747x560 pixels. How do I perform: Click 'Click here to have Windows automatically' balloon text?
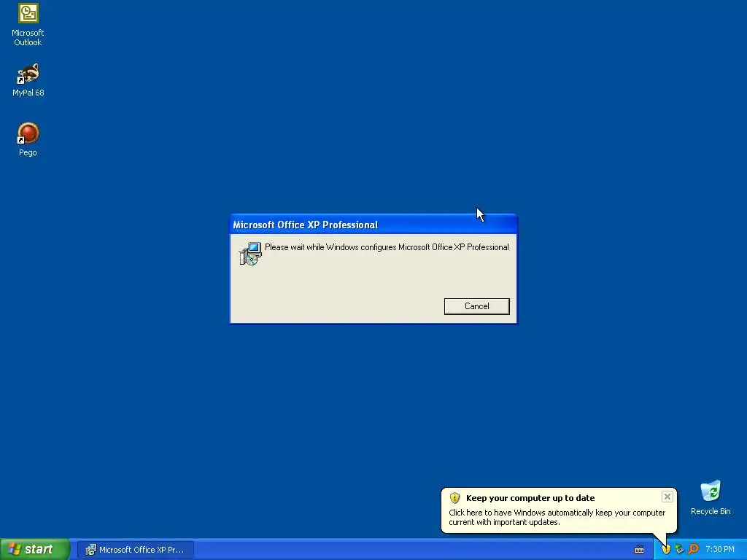tap(557, 517)
